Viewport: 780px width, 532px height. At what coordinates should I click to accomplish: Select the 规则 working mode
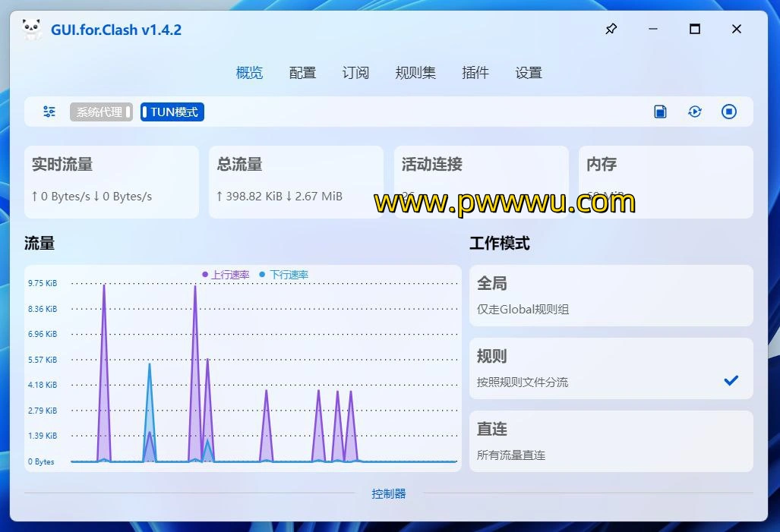611,368
